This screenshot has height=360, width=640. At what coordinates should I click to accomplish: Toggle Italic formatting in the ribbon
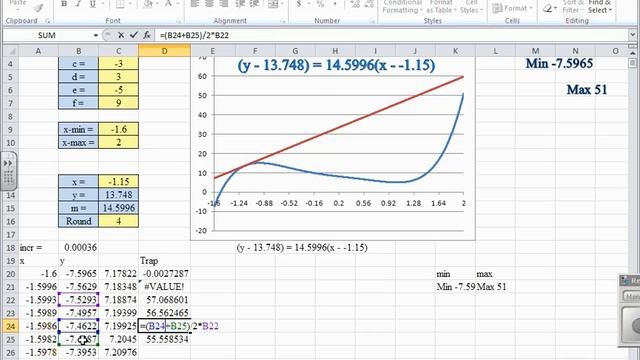tap(78, 4)
